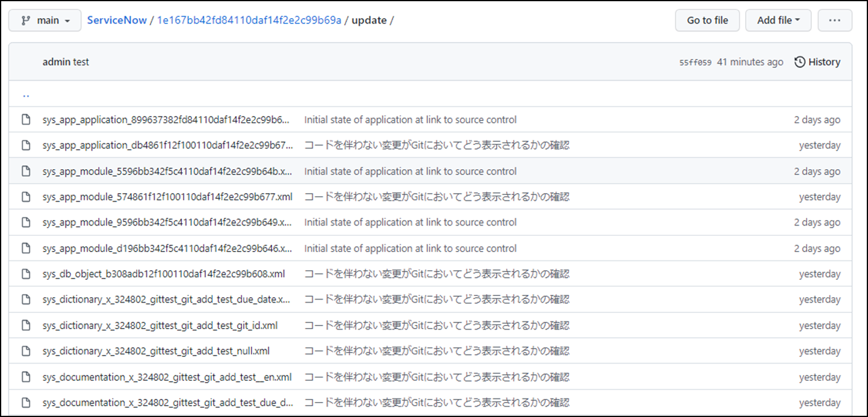Click the Go to file button
This screenshot has height=417, width=868.
707,20
